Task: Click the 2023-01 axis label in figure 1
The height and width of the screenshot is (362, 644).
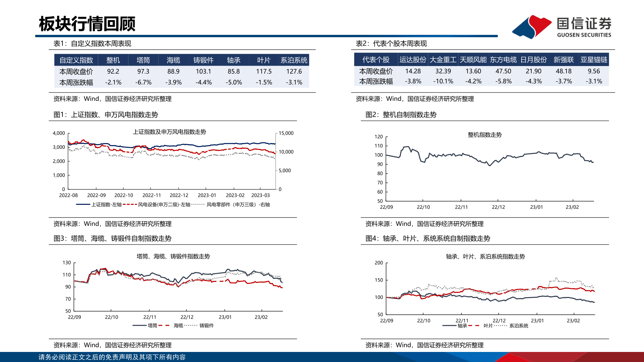Action: (x=207, y=195)
